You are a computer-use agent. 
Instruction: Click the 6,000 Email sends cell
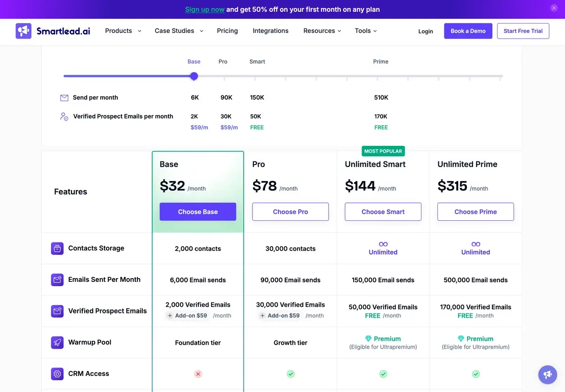click(198, 280)
